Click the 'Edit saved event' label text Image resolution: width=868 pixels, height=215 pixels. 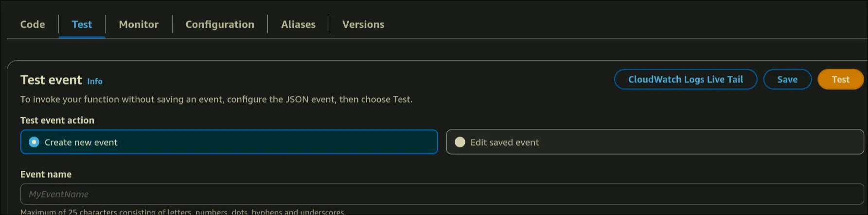(x=504, y=143)
